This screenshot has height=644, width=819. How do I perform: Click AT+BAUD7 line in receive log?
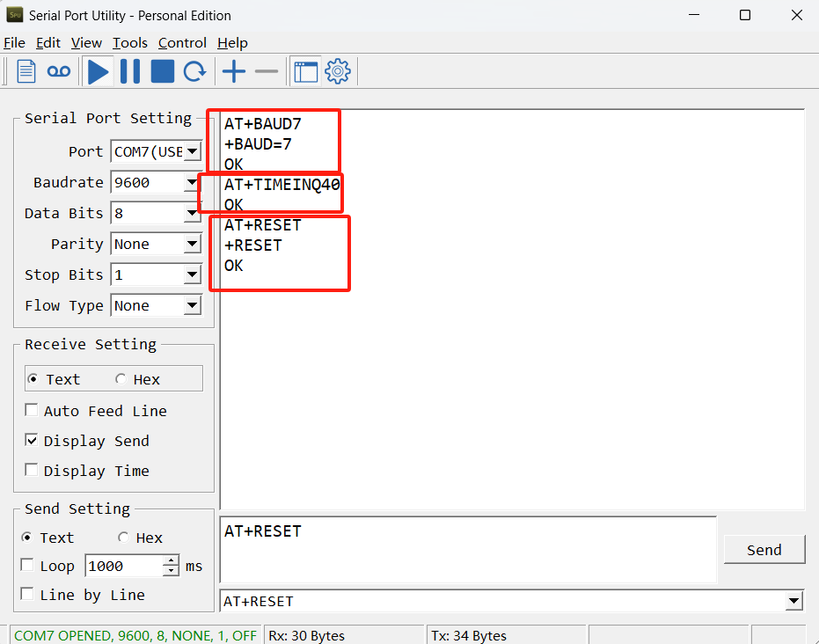(263, 124)
